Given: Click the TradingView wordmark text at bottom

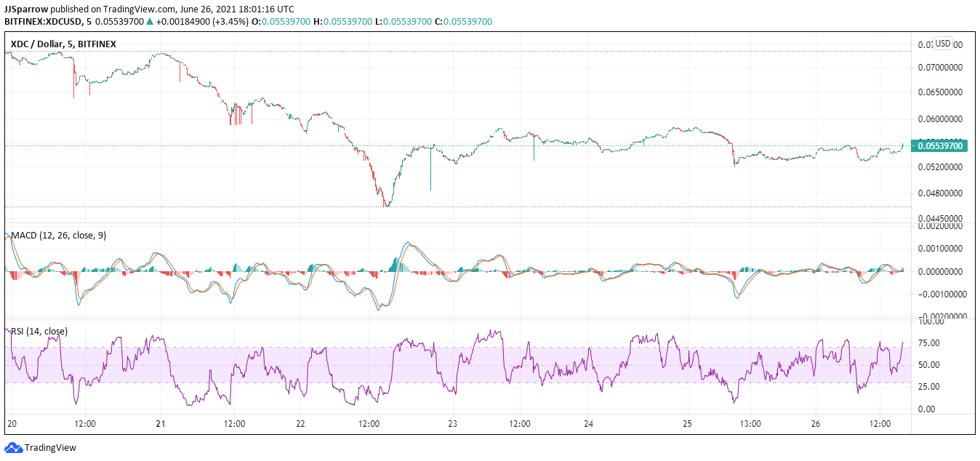Looking at the screenshot, I should pos(50,448).
